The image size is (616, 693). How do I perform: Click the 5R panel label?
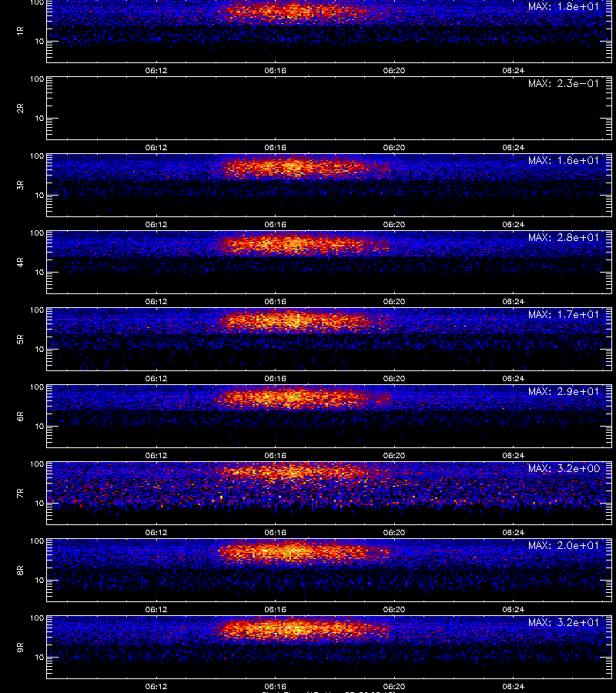pyautogui.click(x=20, y=339)
